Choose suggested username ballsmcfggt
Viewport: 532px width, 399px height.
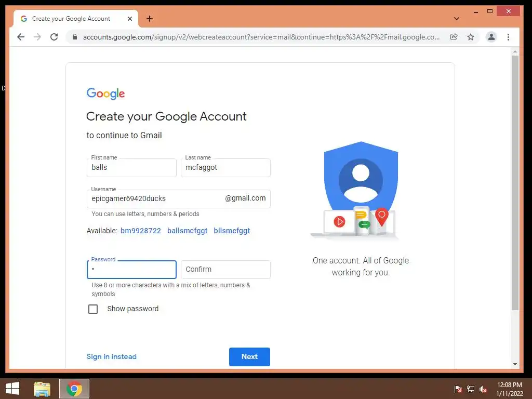187,231
